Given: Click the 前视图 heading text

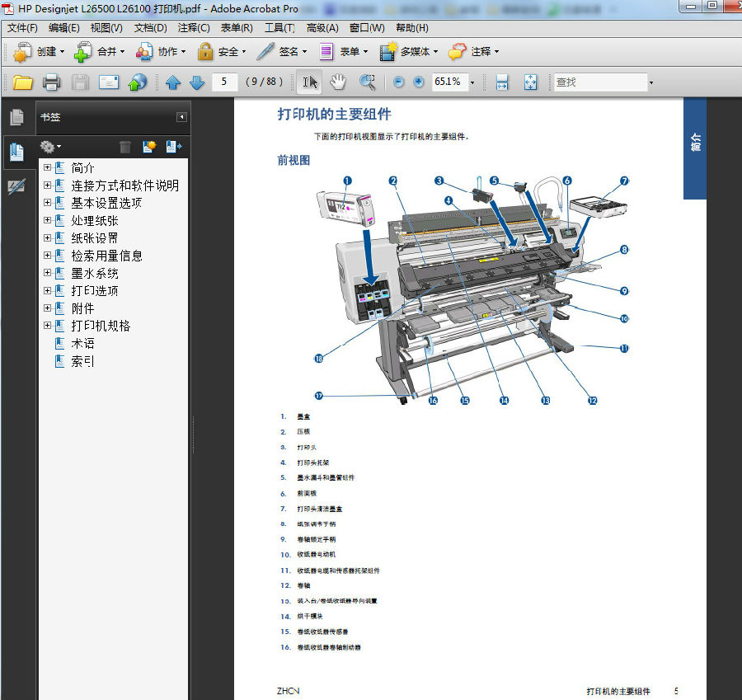Looking at the screenshot, I should 294,161.
